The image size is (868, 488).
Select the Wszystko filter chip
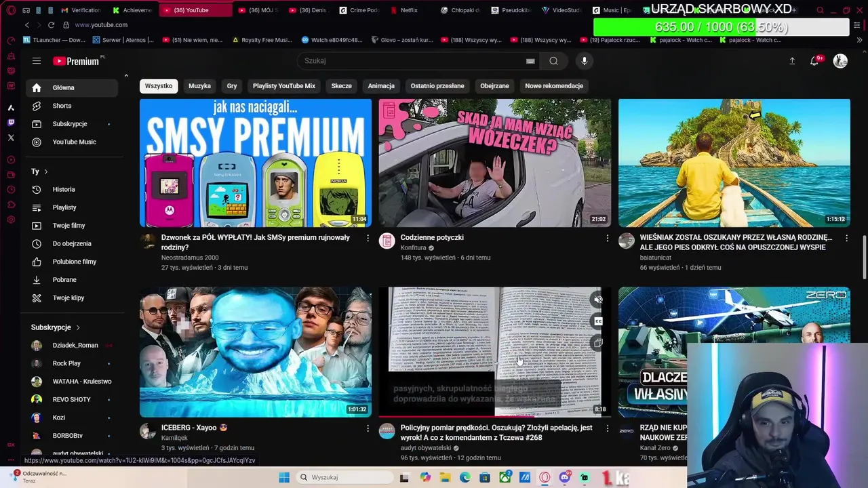click(159, 86)
